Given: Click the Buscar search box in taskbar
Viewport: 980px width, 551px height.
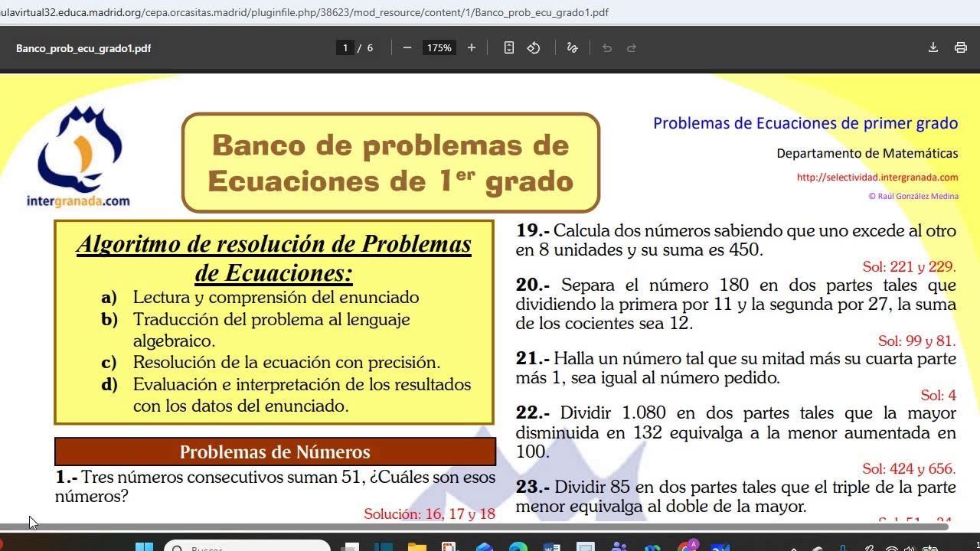Looking at the screenshot, I should 247,546.
